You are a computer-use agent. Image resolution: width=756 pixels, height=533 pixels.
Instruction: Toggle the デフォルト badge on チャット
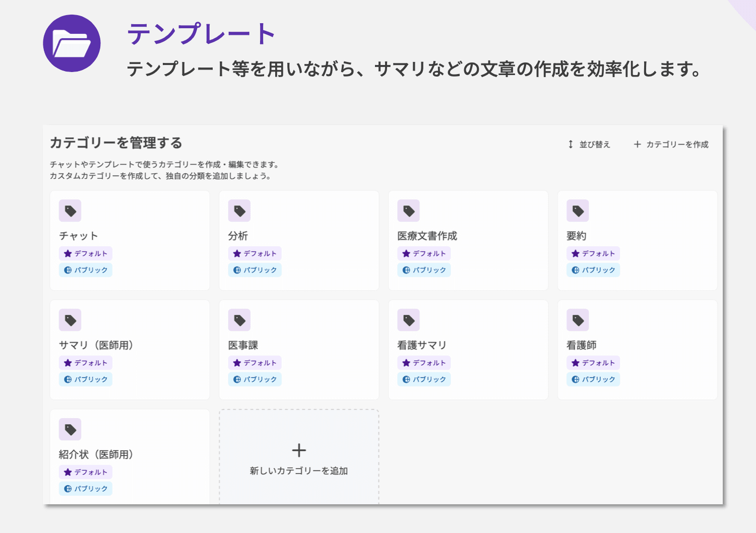85,253
